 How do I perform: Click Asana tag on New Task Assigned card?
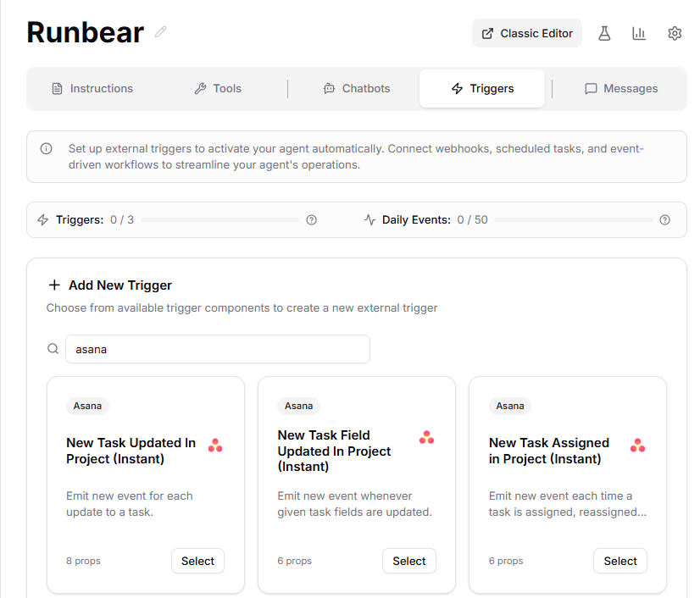(510, 406)
